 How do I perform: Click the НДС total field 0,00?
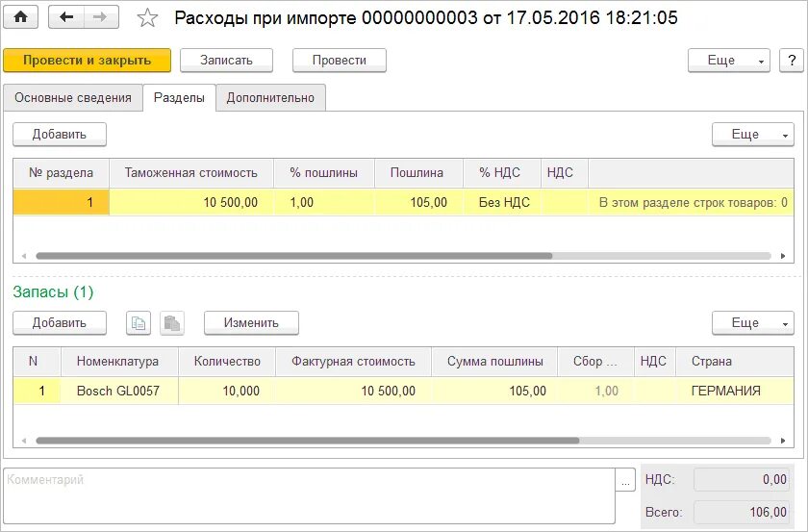pos(743,480)
